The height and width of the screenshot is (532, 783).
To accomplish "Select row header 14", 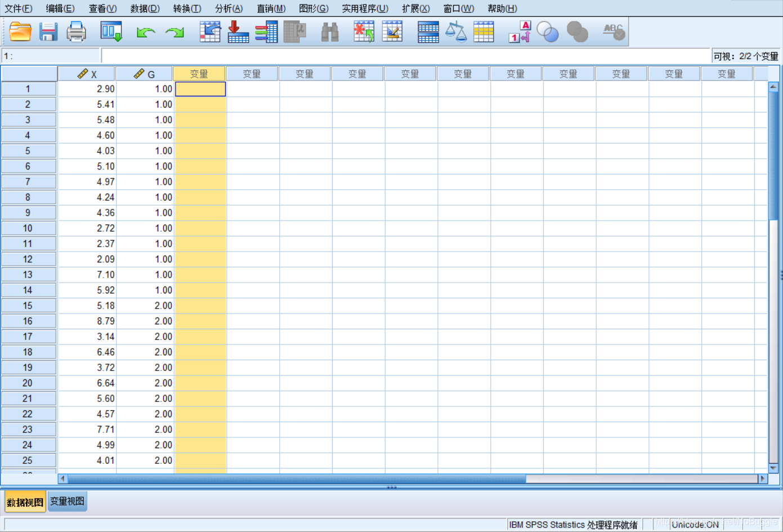I will pyautogui.click(x=28, y=290).
